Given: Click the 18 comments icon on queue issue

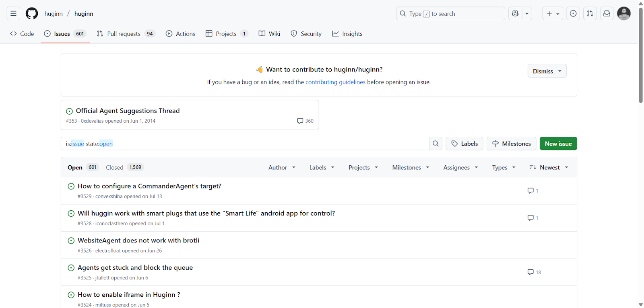Looking at the screenshot, I should [534, 272].
